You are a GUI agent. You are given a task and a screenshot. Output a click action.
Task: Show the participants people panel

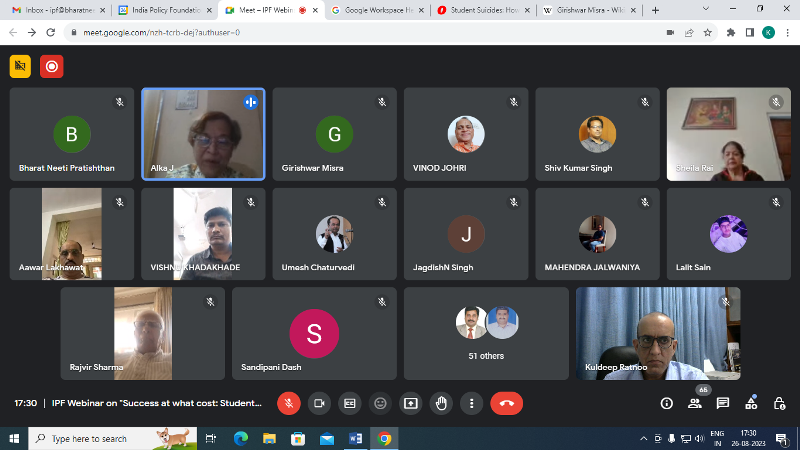695,404
